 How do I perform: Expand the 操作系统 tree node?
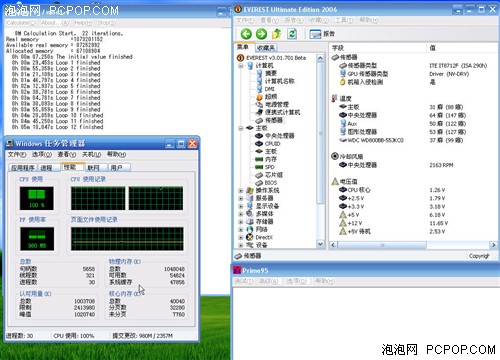click(x=241, y=191)
